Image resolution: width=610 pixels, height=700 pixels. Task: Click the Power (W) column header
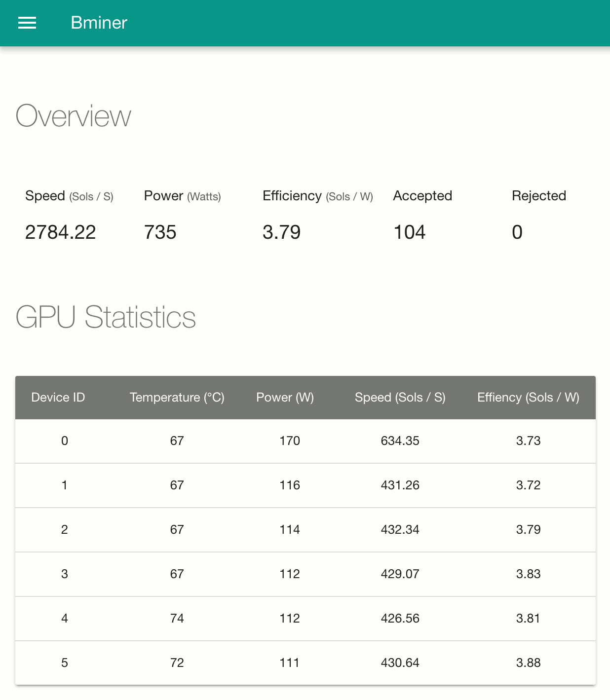coord(285,398)
